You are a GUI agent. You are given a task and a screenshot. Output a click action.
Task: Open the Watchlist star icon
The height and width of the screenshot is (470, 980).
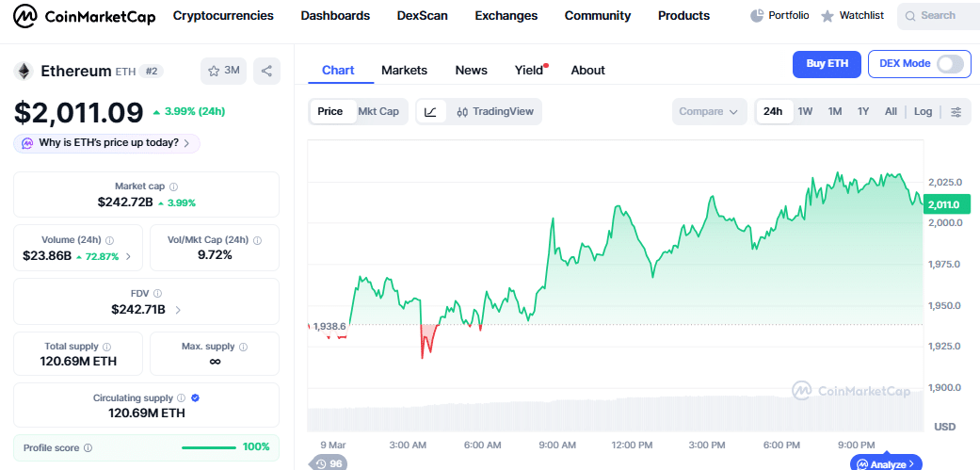(827, 16)
